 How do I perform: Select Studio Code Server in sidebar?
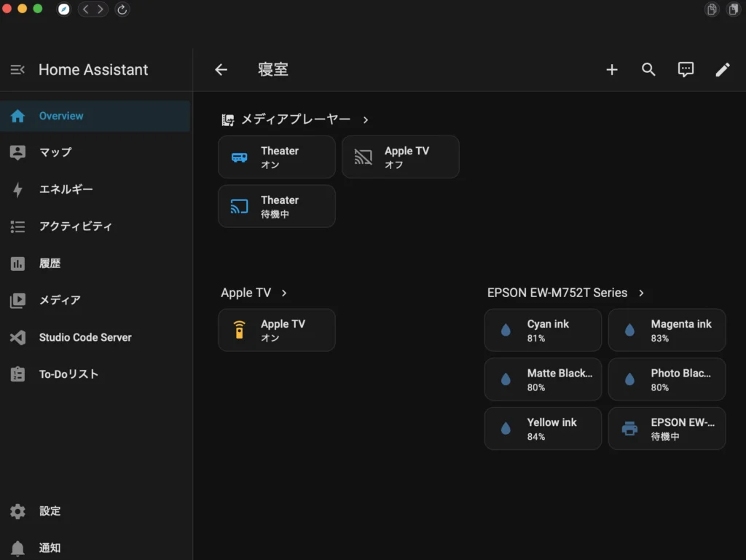point(85,337)
